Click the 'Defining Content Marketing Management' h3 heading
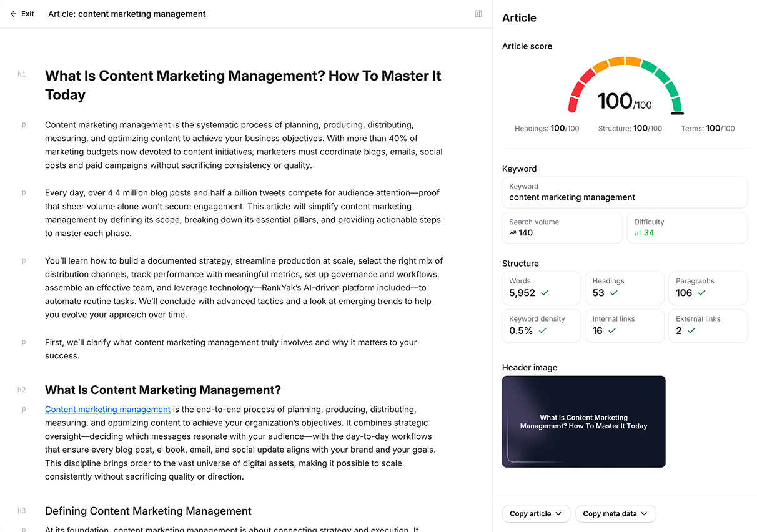The width and height of the screenshot is (757, 532). [x=148, y=511]
